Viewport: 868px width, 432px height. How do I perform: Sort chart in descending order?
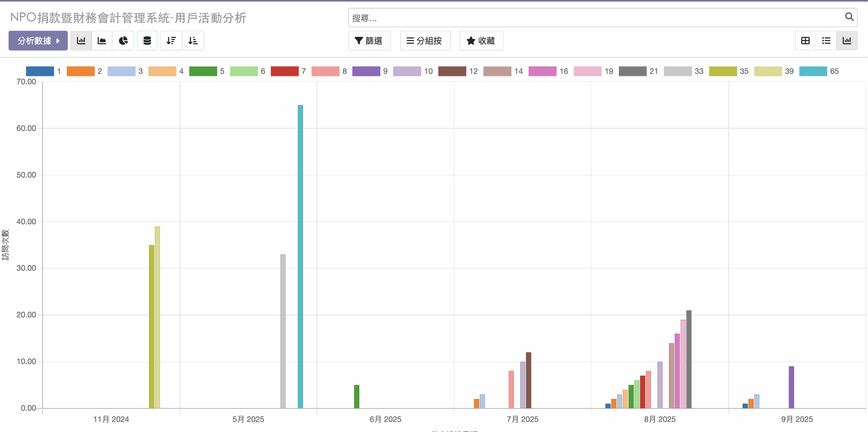pos(171,41)
